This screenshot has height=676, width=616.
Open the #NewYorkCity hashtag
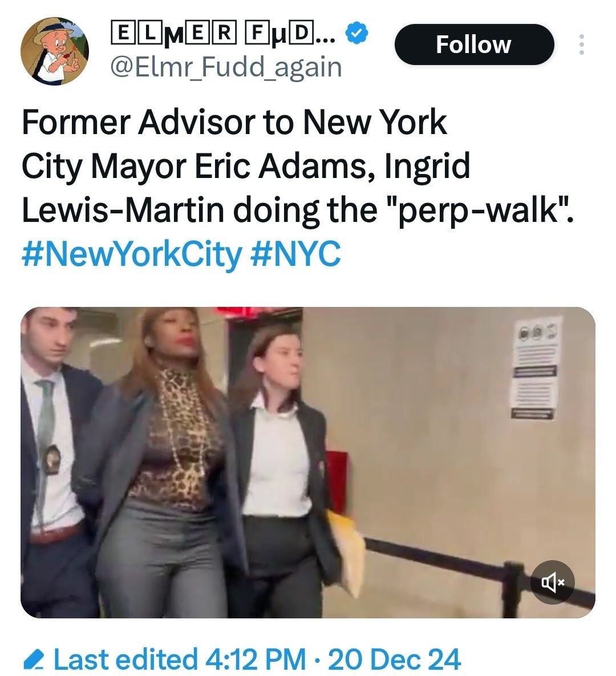(132, 254)
